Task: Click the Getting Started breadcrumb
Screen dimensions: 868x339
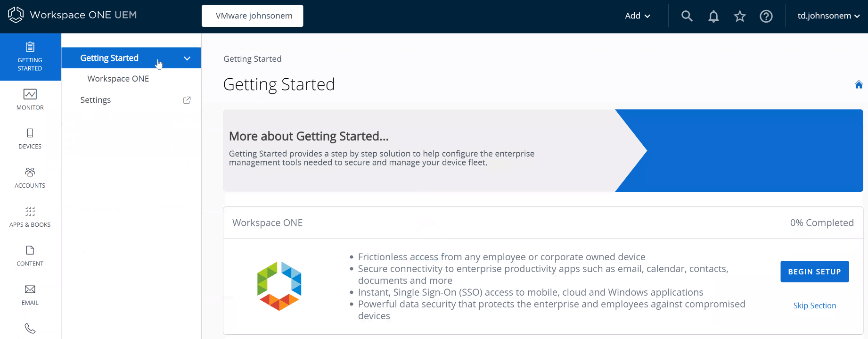Action: point(253,59)
